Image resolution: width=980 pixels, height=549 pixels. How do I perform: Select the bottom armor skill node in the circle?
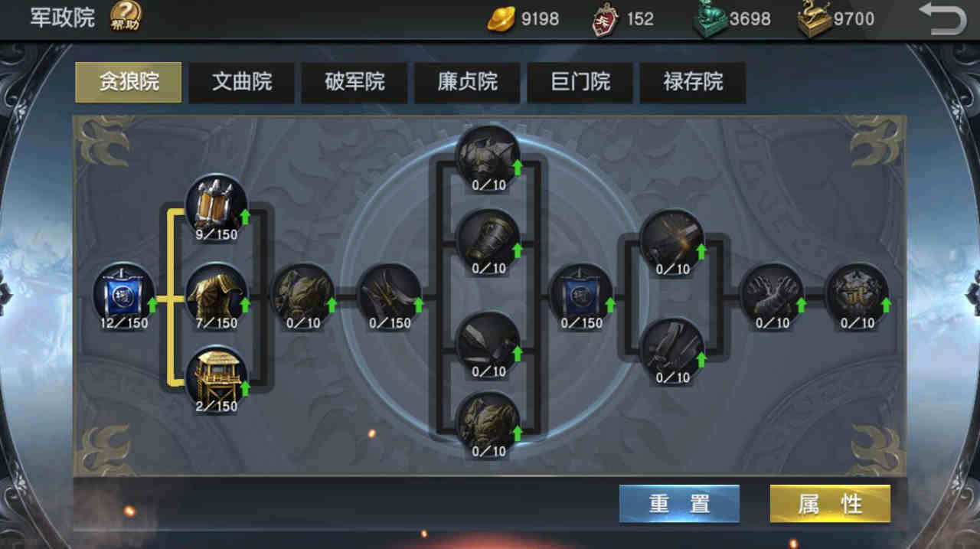point(488,422)
